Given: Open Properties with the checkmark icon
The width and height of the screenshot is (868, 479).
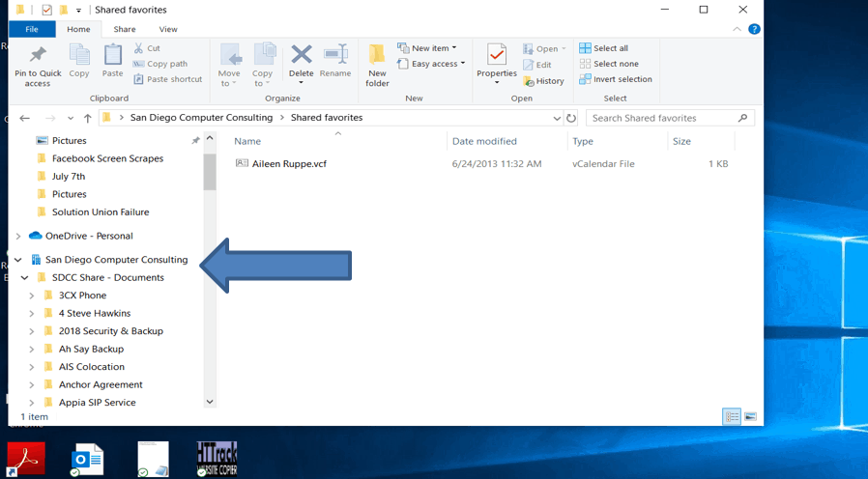Looking at the screenshot, I should click(497, 55).
